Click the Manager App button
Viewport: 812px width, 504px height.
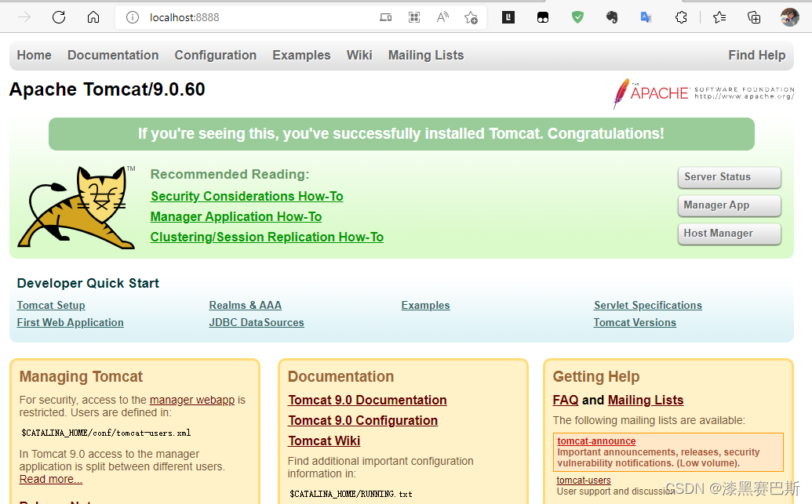(729, 205)
